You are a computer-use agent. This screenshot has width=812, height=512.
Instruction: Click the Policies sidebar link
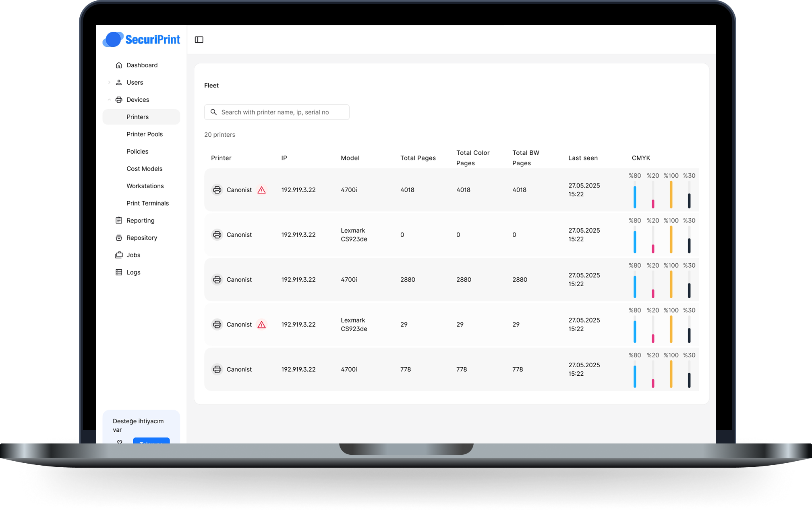click(x=137, y=152)
